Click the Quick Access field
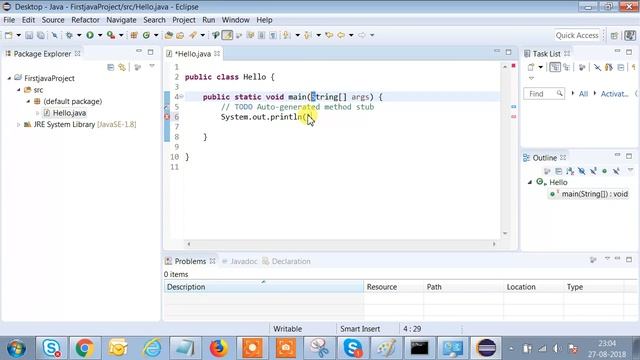The image size is (640, 360). [577, 36]
